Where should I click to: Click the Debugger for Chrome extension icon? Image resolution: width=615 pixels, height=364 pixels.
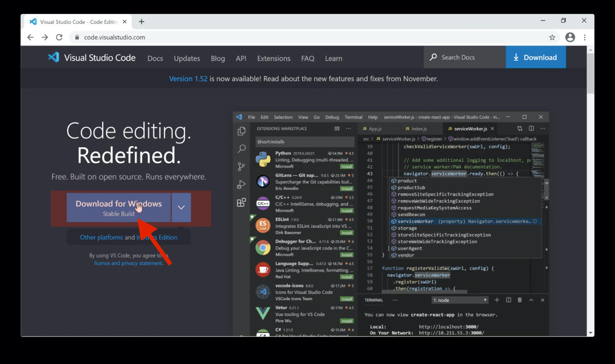[263, 248]
